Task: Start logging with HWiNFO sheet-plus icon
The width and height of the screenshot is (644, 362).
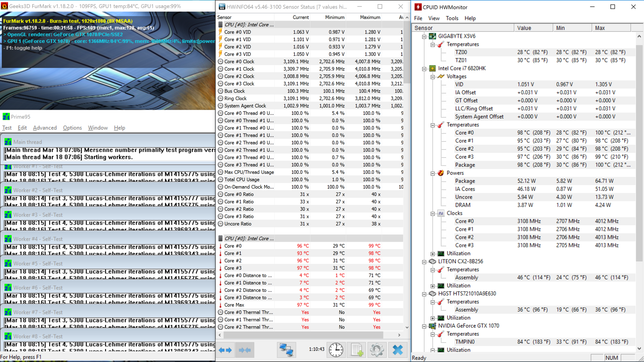Action: 357,350
